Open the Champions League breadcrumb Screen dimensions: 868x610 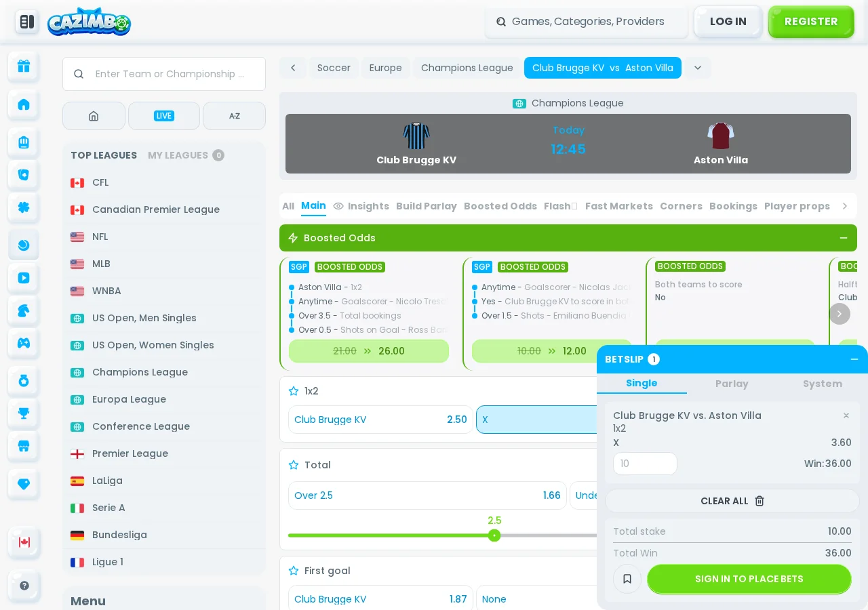point(467,68)
